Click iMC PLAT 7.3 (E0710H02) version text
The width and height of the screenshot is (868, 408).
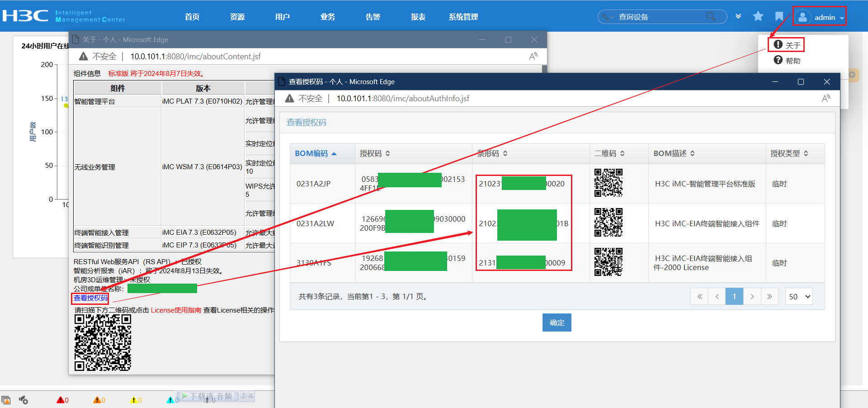(202, 101)
